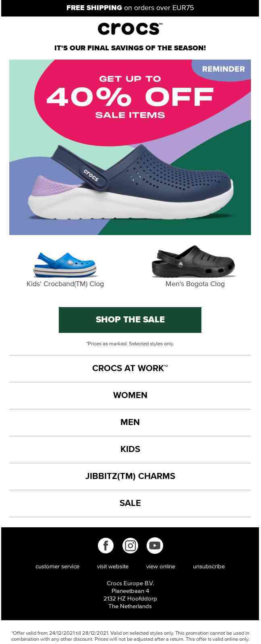Click the free shipping banner at top
This screenshot has width=261, height=644.
tap(130, 8)
